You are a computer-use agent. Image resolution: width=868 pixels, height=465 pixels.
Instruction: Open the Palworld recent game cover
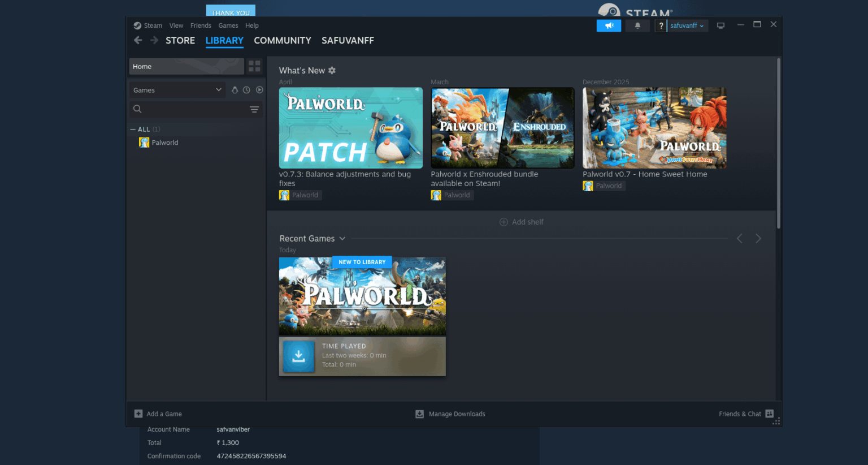point(362,296)
